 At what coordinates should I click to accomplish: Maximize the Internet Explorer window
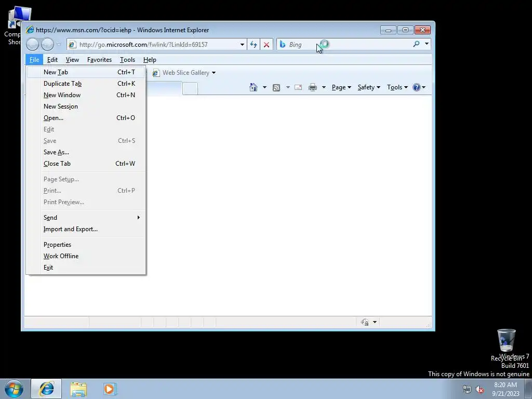pos(405,30)
